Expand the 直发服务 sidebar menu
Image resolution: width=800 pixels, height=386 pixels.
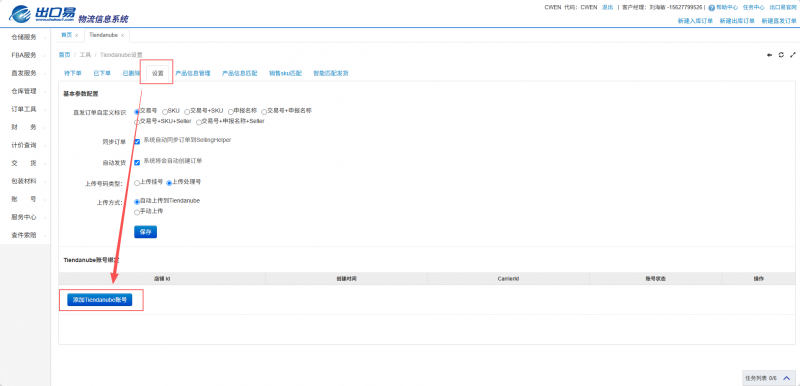25,73
